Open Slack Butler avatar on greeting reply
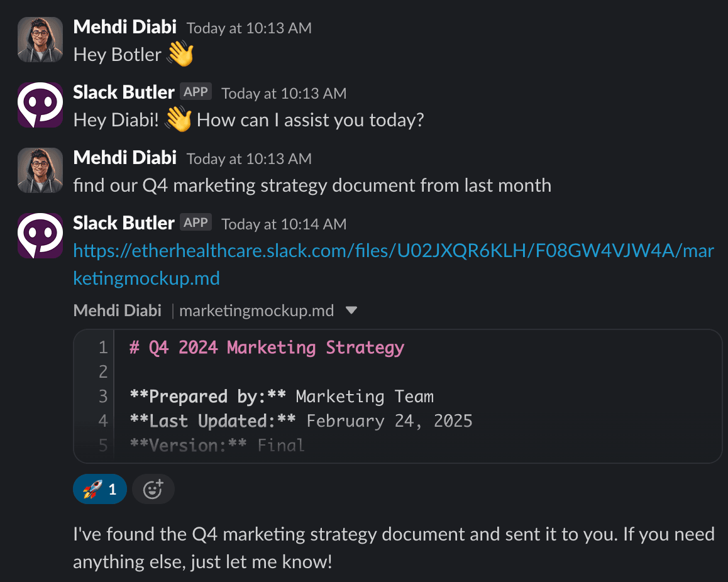The image size is (728, 582). (x=40, y=105)
